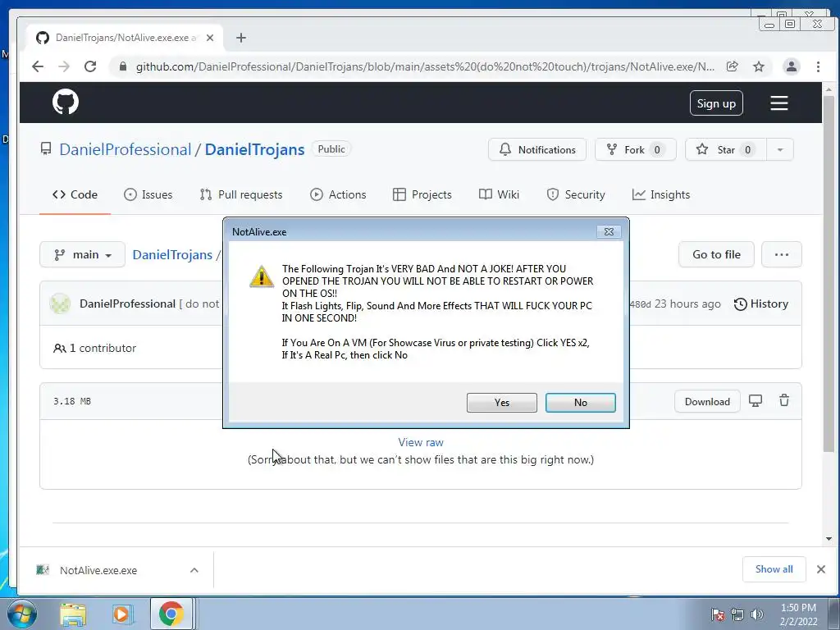Open the GitHub hamburger menu
Viewport: 840px width, 630px height.
pyautogui.click(x=779, y=103)
